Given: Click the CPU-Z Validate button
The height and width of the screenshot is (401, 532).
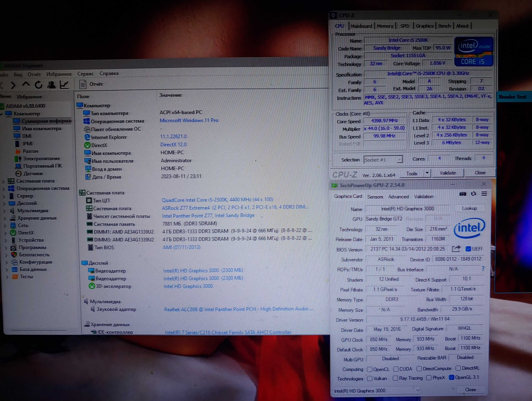Looking at the screenshot, I should tap(448, 173).
